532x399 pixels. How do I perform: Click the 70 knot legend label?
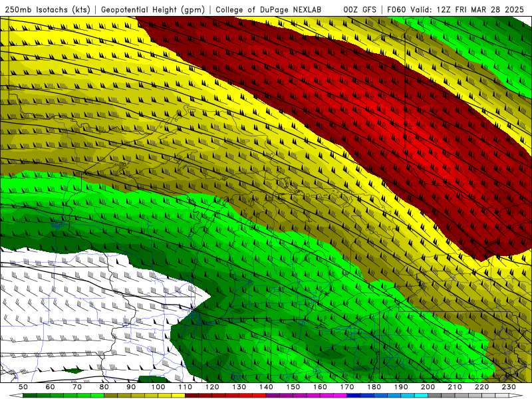click(77, 387)
